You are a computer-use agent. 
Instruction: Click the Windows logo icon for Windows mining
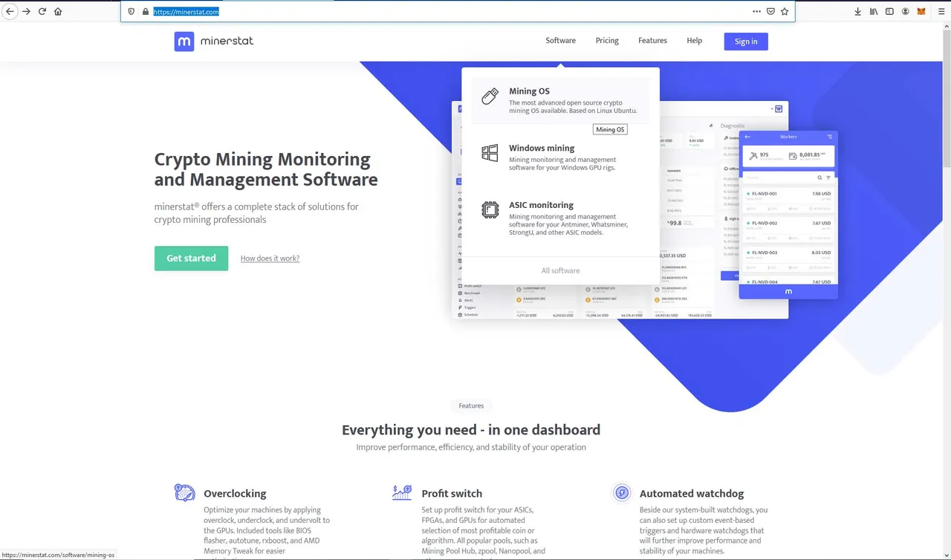pos(490,153)
